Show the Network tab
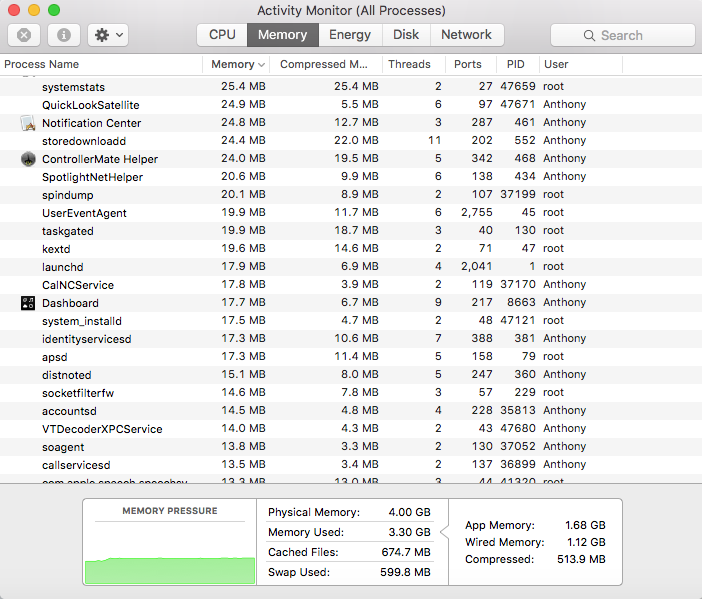Image resolution: width=702 pixels, height=599 pixels. click(467, 35)
